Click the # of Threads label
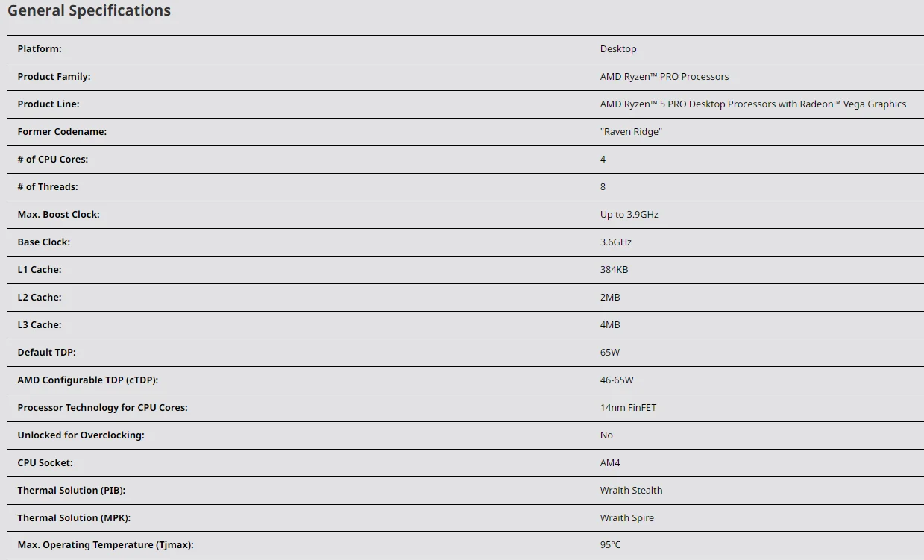The height and width of the screenshot is (560, 924). tap(48, 187)
